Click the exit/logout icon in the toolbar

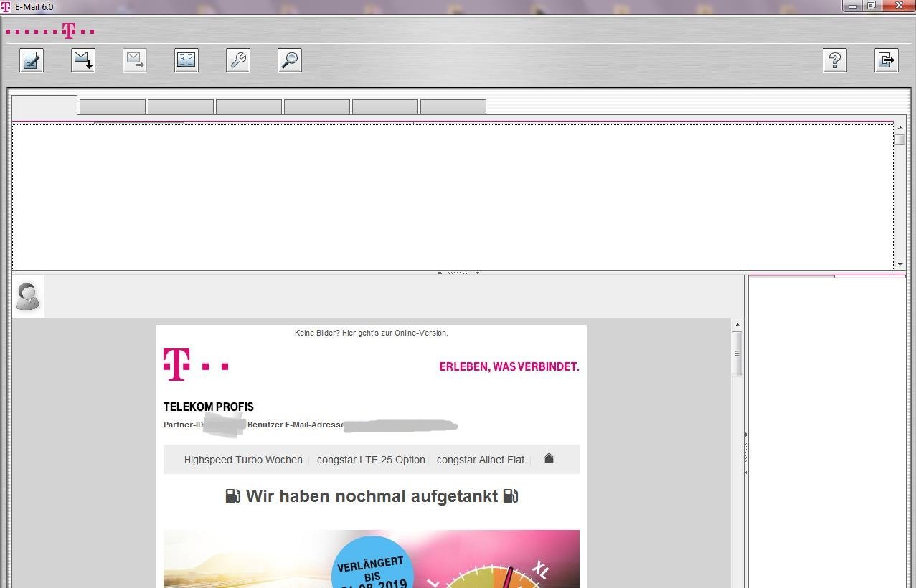point(887,60)
